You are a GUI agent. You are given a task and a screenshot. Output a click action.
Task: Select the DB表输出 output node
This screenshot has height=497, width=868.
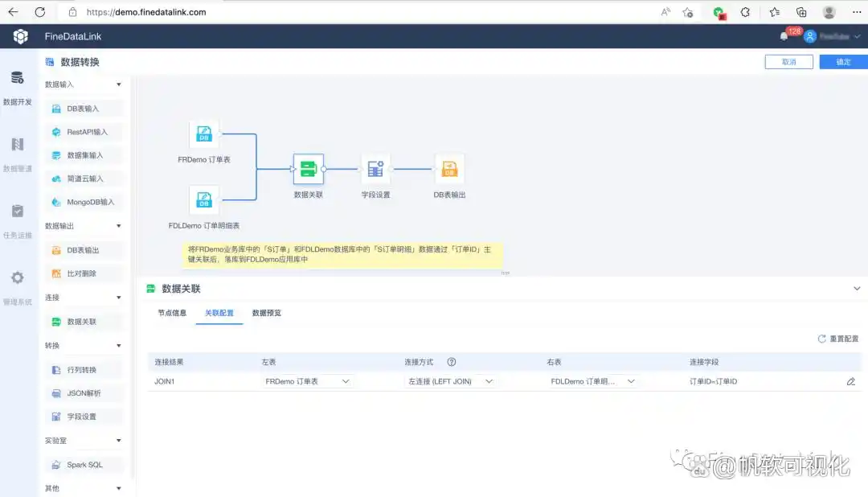pos(84,250)
